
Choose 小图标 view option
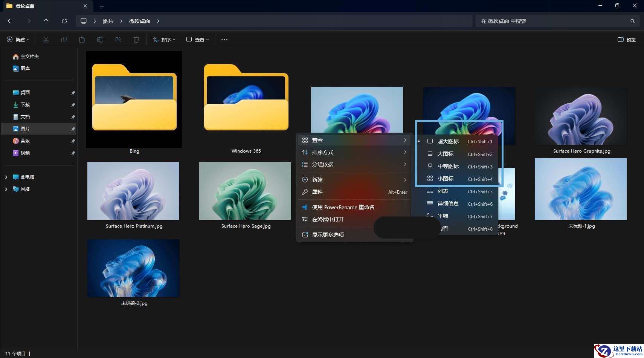(x=459, y=179)
